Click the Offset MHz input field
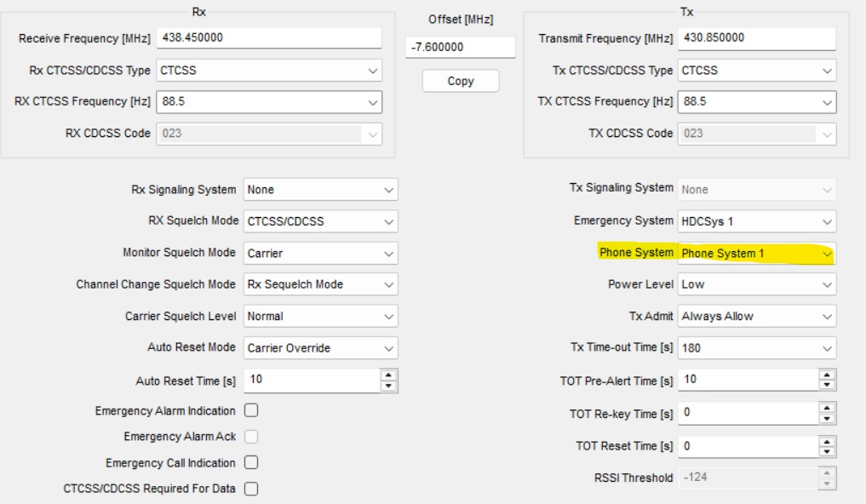 pyautogui.click(x=460, y=48)
